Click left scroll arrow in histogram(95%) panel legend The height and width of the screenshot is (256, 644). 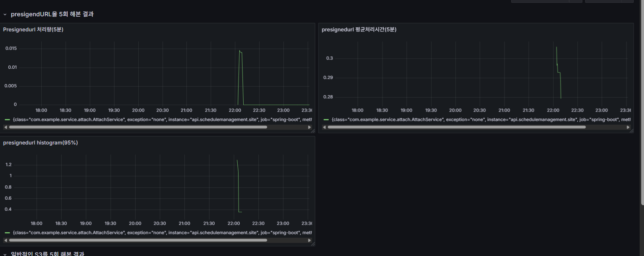[x=6, y=240]
